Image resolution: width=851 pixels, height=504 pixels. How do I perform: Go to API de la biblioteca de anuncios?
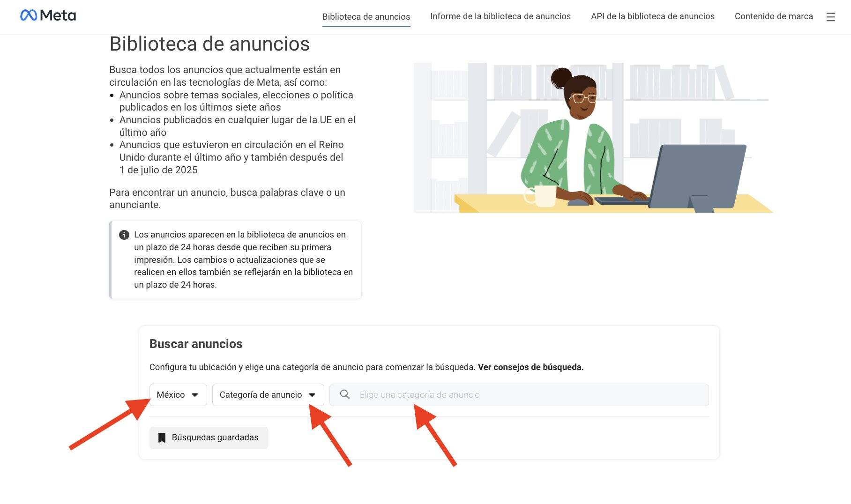(x=652, y=16)
